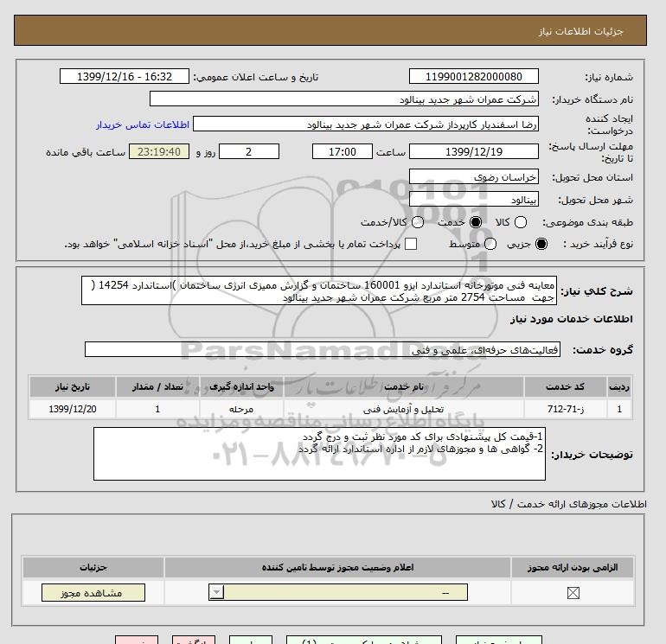
Task: Select the کالا/خدمت radio button
Action: pos(418,222)
